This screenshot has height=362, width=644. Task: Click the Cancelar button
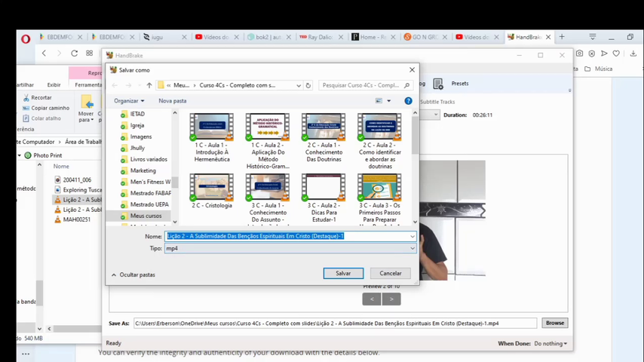point(390,273)
